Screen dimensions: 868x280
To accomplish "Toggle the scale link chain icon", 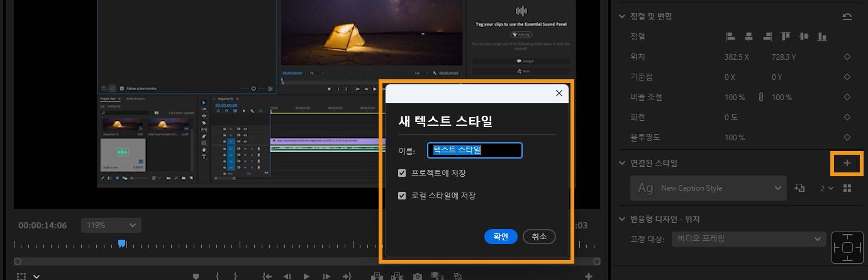I will pyautogui.click(x=760, y=97).
